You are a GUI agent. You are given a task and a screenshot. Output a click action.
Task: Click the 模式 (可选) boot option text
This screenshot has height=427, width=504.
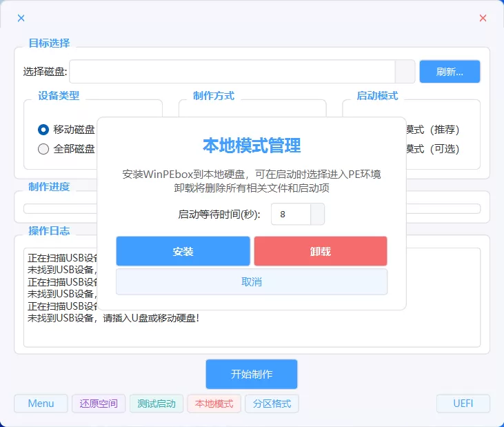point(433,149)
